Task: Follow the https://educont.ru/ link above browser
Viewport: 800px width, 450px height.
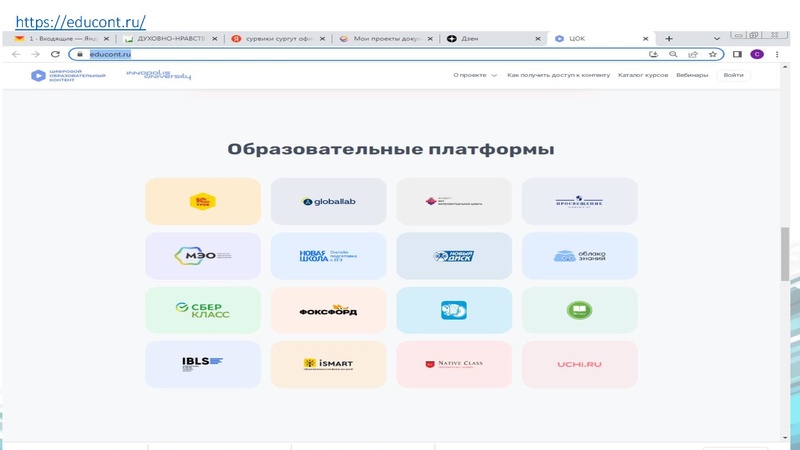Action: point(81,22)
